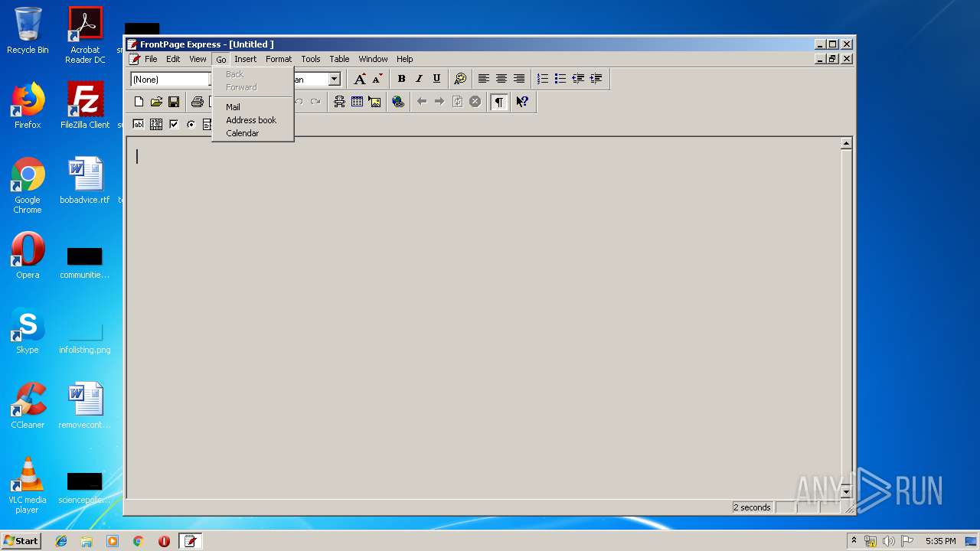This screenshot has height=551, width=980.
Task: Click the Start button
Action: [x=21, y=541]
